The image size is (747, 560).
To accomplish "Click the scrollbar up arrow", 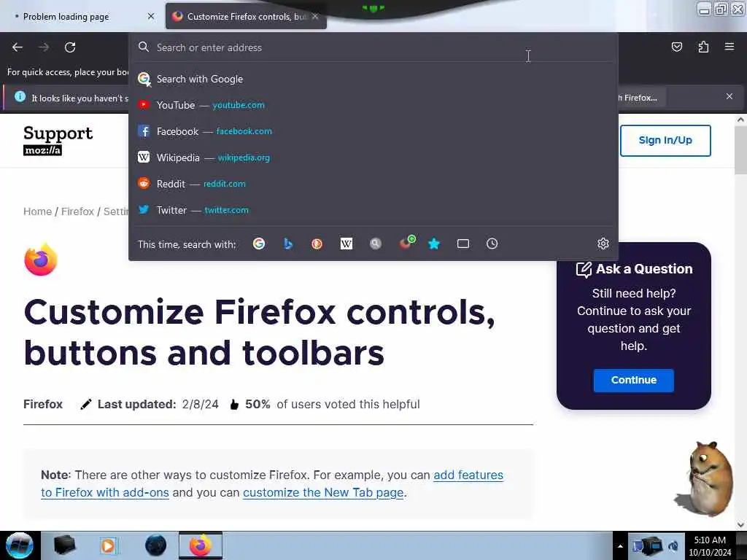I will point(740,120).
